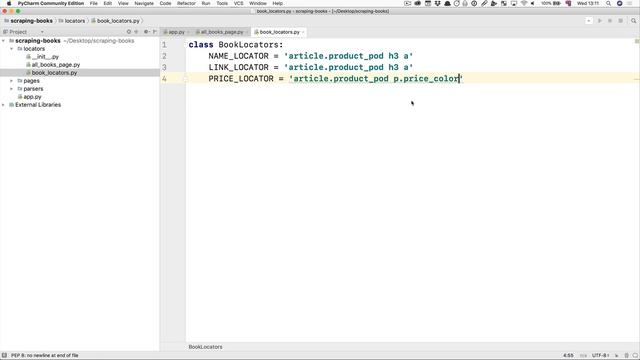
Task: Expand External Libraries node
Action: pyautogui.click(x=4, y=105)
